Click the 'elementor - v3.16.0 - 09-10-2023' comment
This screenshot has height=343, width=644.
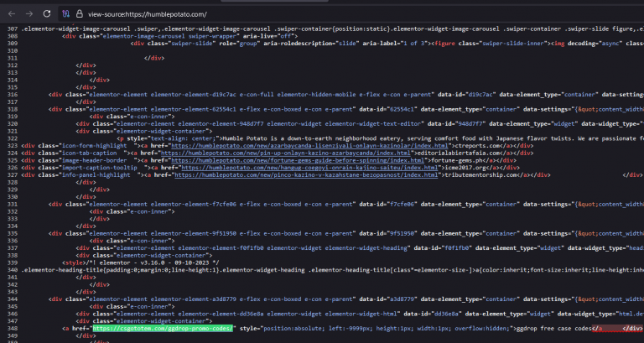click(153, 262)
